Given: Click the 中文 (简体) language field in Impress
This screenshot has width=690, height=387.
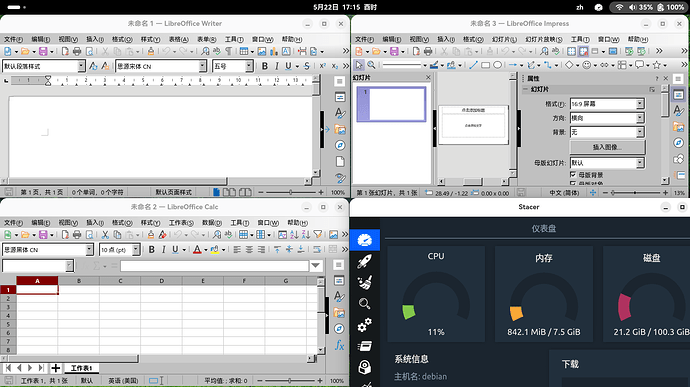Looking at the screenshot, I should (x=564, y=193).
